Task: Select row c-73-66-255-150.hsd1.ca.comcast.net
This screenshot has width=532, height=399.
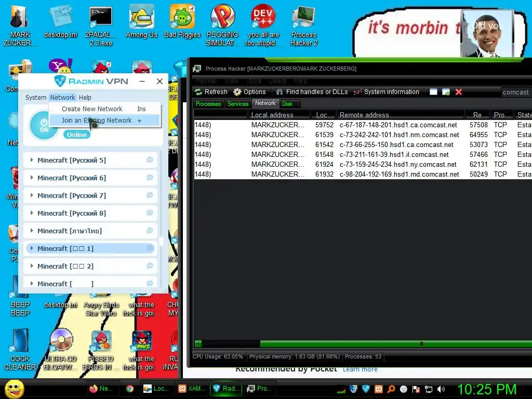Action: tap(363, 144)
